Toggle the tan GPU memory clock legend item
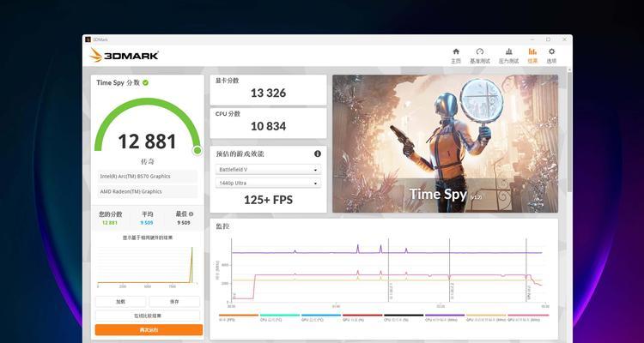644x343 pixels. pyautogui.click(x=486, y=317)
